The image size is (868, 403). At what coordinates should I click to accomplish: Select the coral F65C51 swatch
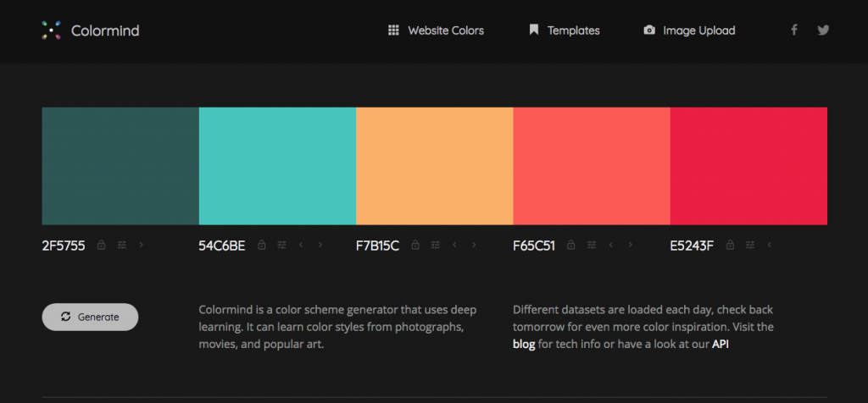(x=592, y=166)
